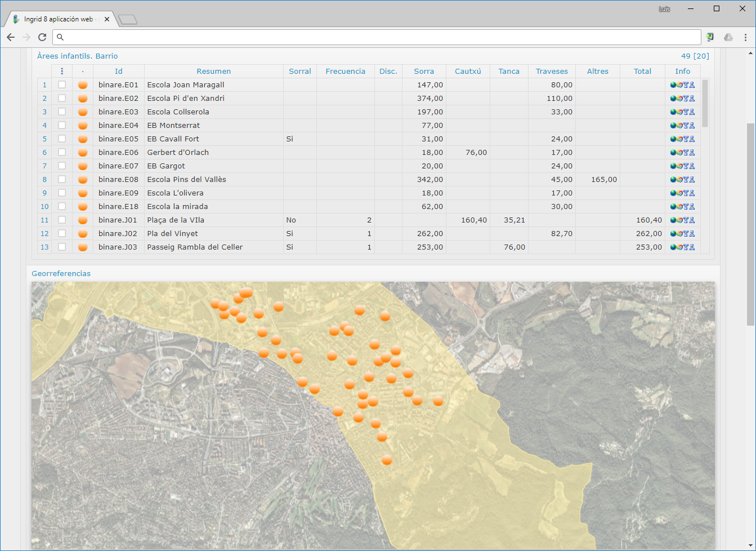This screenshot has width=756, height=551.
Task: Click the Georreferencias section title
Action: pos(61,274)
